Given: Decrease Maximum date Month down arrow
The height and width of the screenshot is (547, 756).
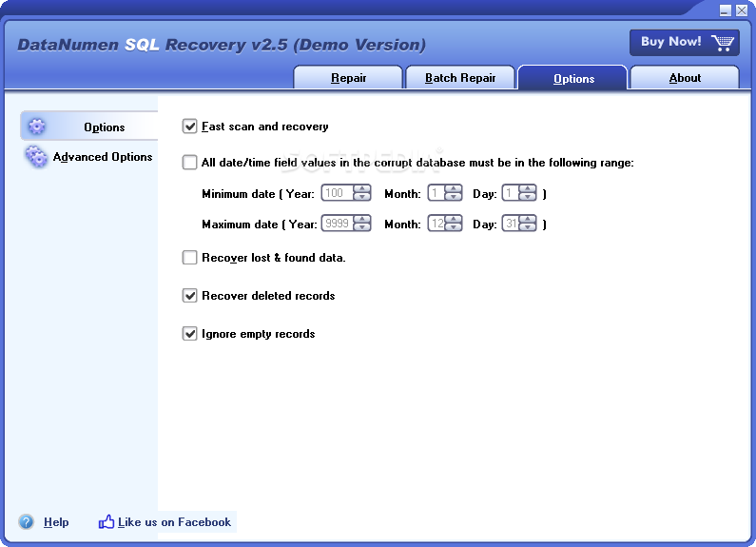Looking at the screenshot, I should click(x=454, y=227).
